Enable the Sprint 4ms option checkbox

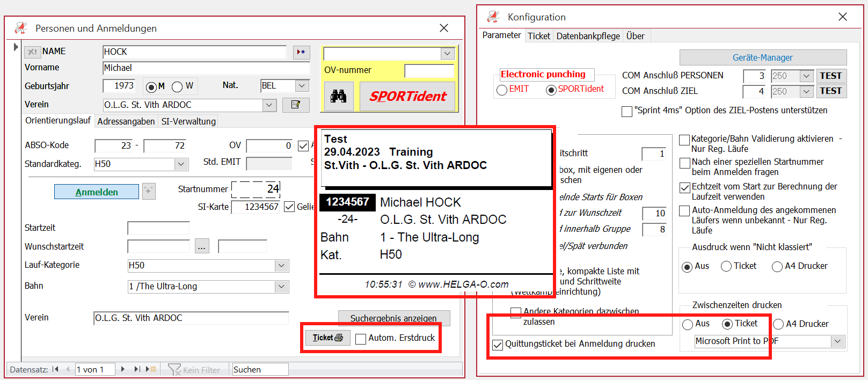(626, 112)
